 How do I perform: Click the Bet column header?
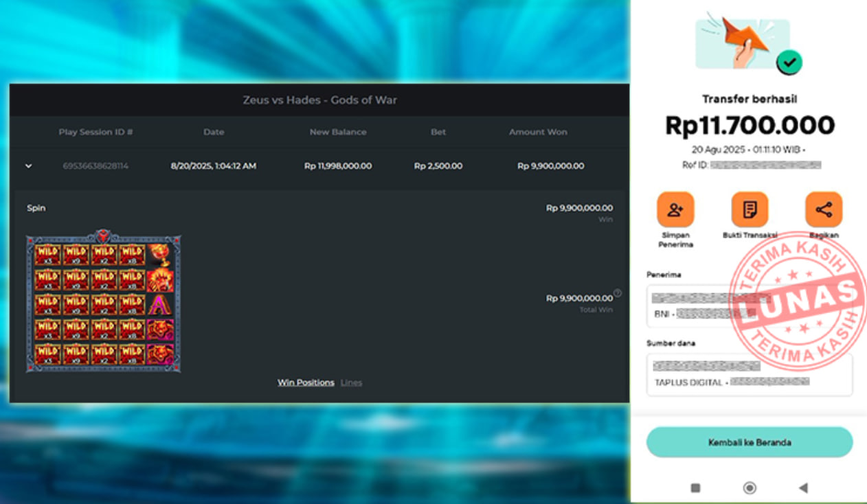point(438,132)
